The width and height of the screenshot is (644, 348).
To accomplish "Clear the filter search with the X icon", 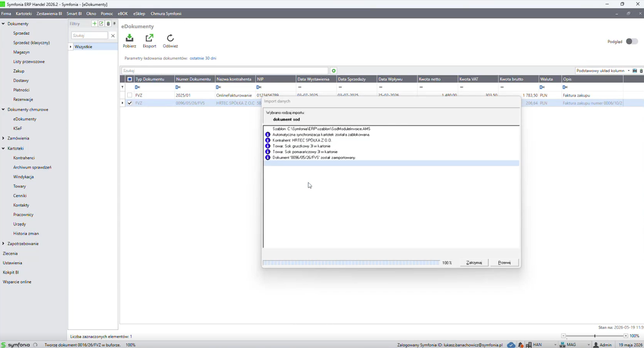I will pos(113,36).
